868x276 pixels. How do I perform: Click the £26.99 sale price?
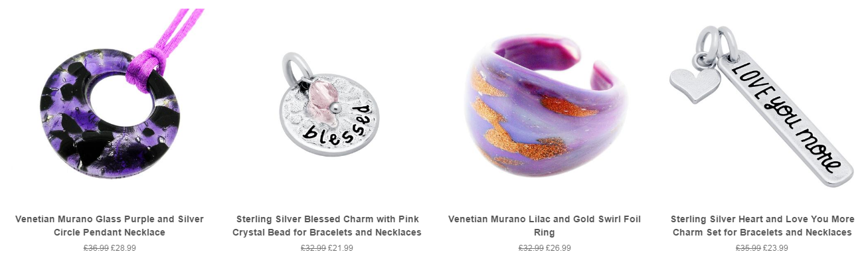click(x=559, y=248)
